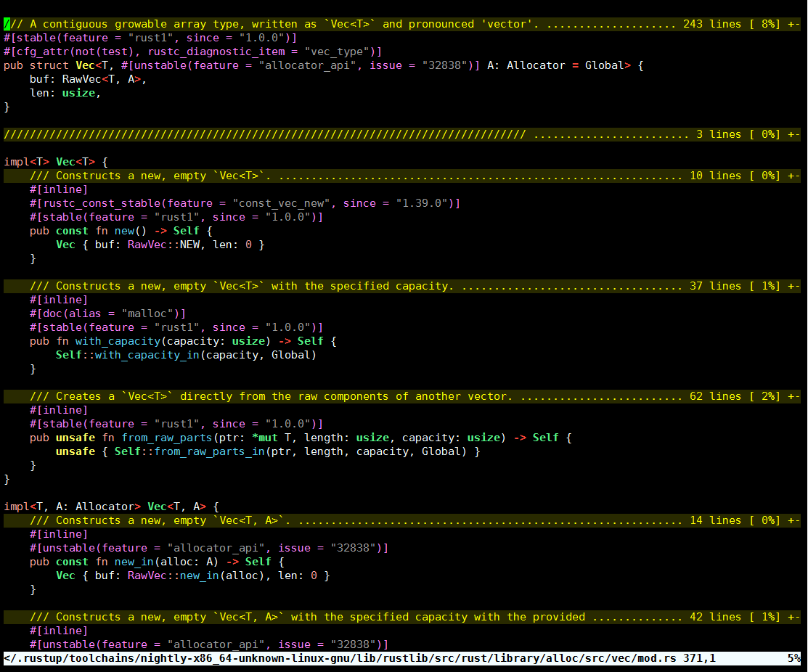Select the 'new_in' function name
Screen dimensions: 808x672
coord(134,561)
